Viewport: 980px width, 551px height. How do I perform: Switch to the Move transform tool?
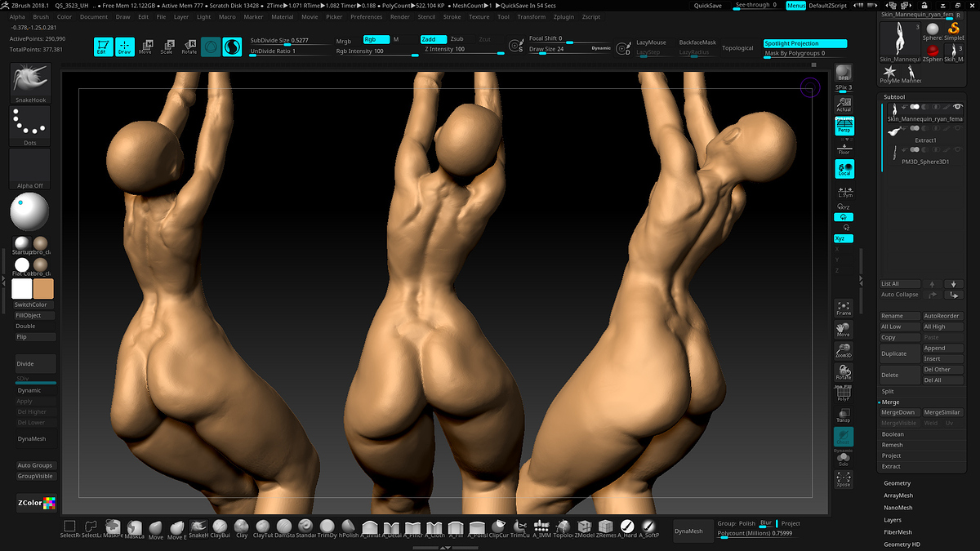pos(145,47)
